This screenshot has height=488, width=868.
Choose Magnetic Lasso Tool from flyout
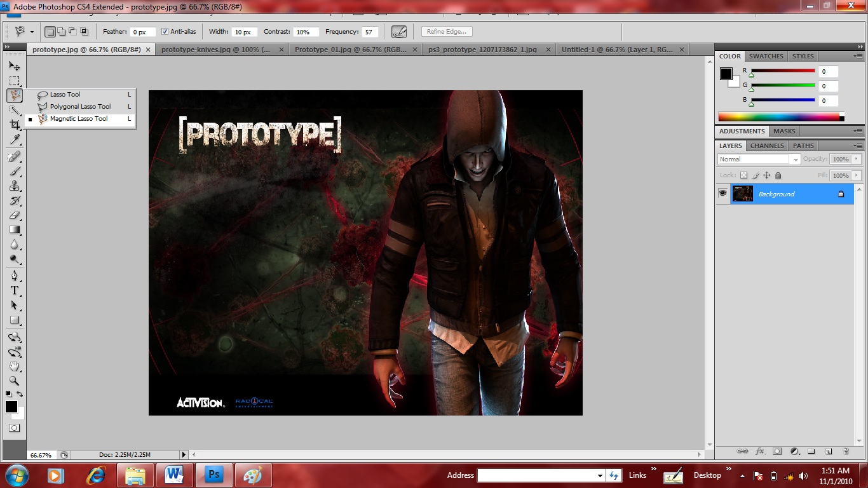point(80,118)
